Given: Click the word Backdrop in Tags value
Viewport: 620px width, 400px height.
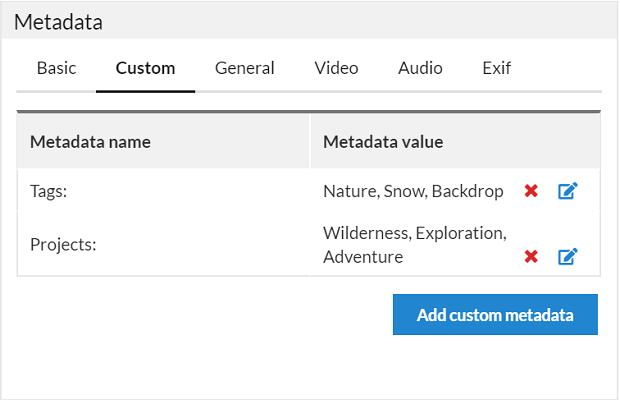Looking at the screenshot, I should point(468,191).
